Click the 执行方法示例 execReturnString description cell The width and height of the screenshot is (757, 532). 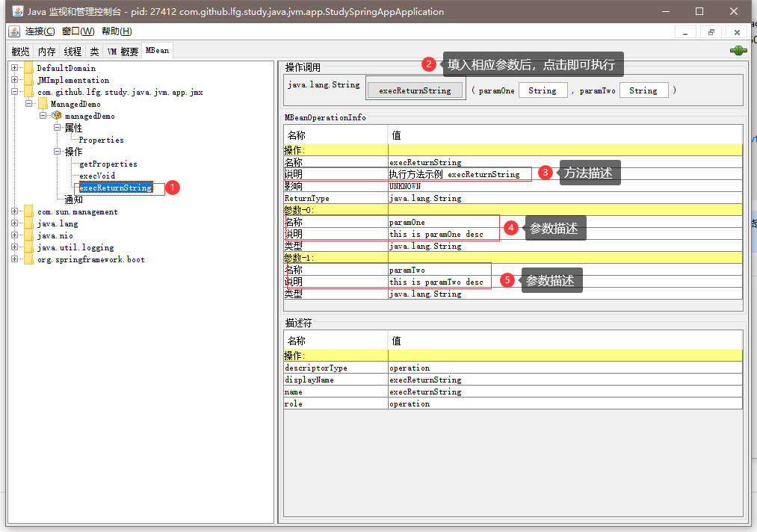click(x=566, y=174)
